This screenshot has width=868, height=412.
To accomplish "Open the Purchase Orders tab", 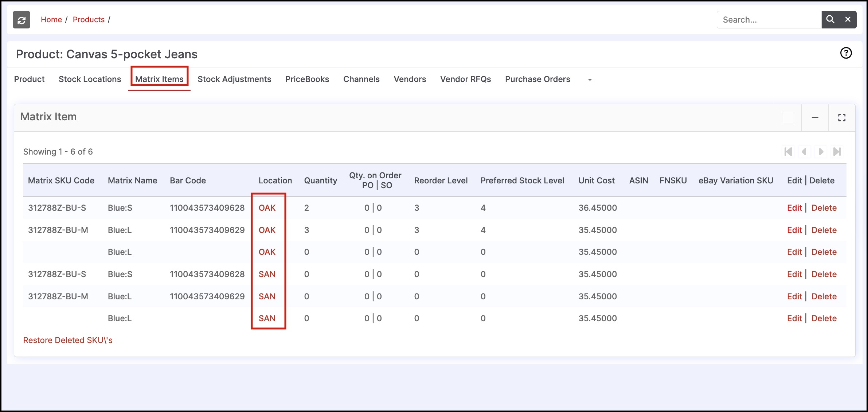I will 537,79.
